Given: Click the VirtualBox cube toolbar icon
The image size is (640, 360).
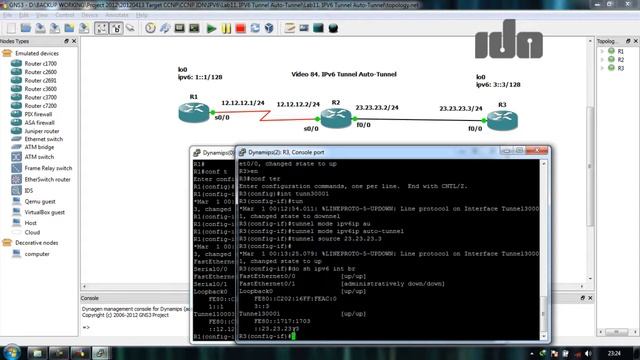Looking at the screenshot, I should point(269,28).
